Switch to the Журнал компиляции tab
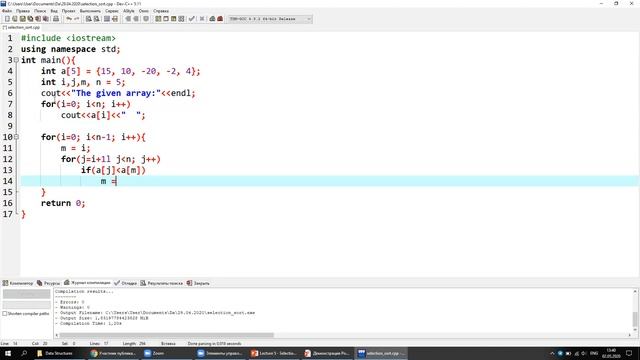This screenshot has height=360, width=640. click(87, 282)
